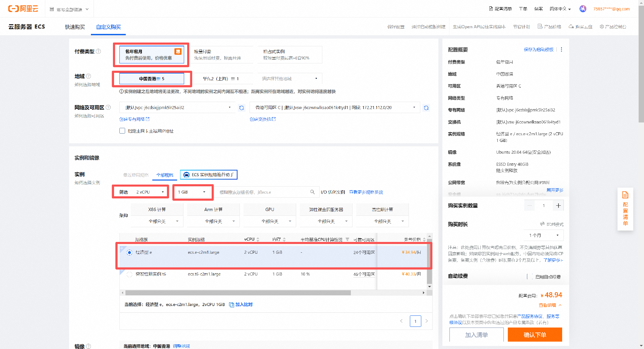
Task: Click the help icon next to 付费类型
Action: click(x=98, y=51)
